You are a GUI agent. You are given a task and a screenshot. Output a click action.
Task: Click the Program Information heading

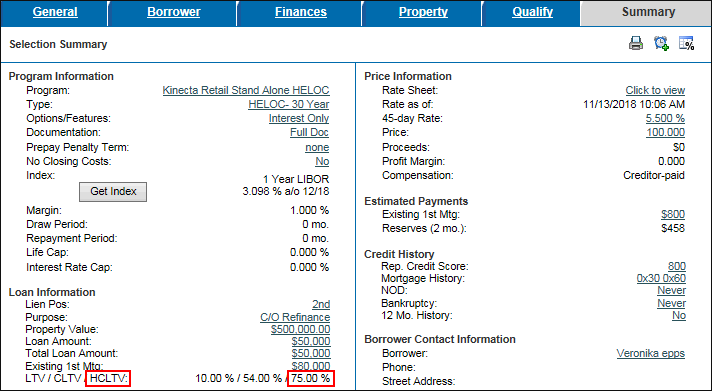(x=61, y=76)
